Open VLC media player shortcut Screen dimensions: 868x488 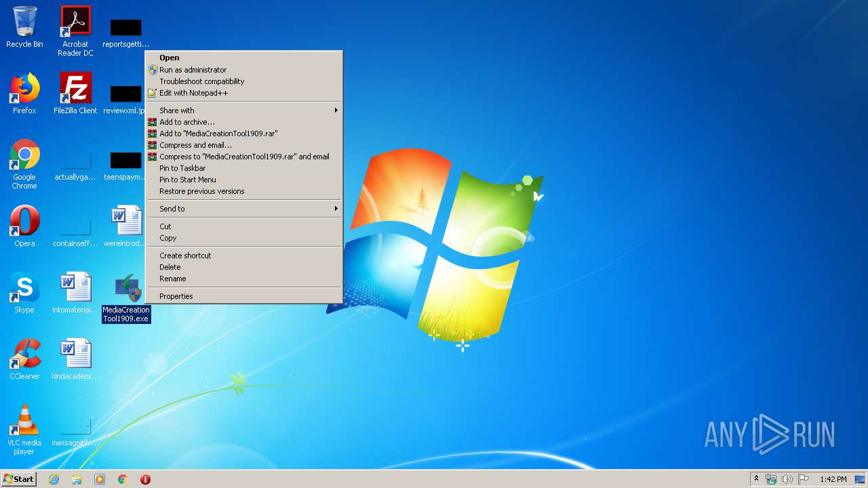tap(24, 430)
